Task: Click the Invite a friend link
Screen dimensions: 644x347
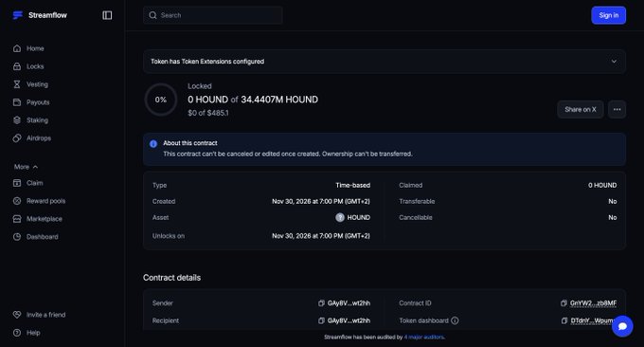Action: [x=46, y=315]
